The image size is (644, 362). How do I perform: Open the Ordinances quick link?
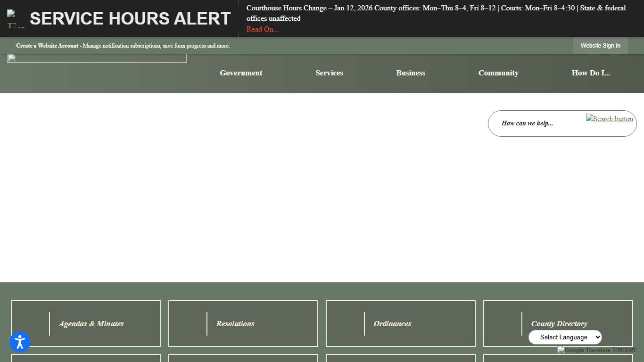393,323
